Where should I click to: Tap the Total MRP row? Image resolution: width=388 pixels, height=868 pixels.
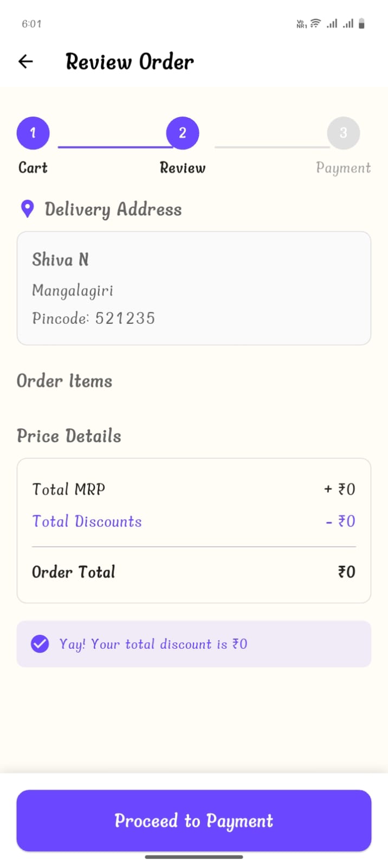pyautogui.click(x=193, y=489)
